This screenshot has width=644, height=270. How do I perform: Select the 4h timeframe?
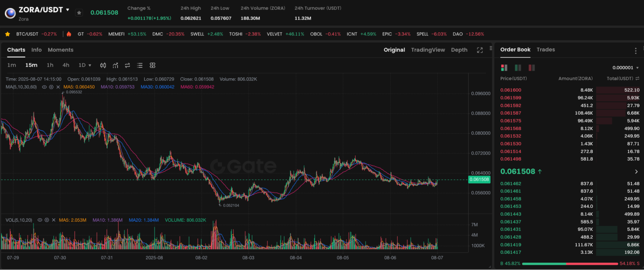tap(66, 65)
